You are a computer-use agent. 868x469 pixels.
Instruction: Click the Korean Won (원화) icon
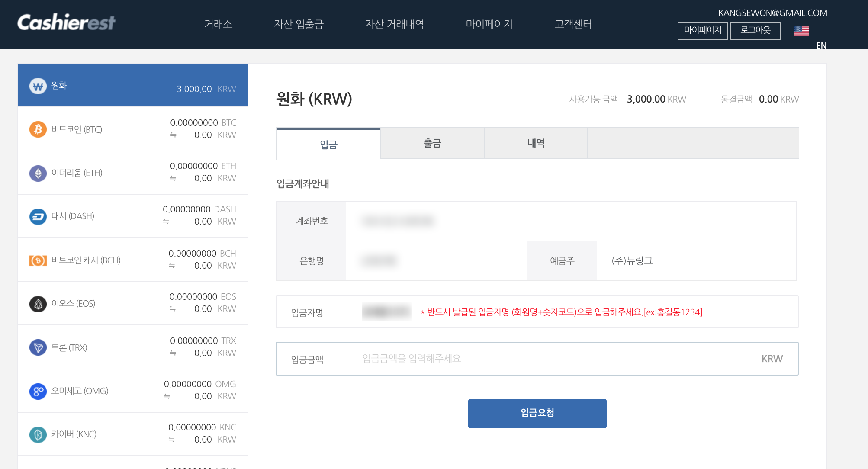[x=38, y=86]
